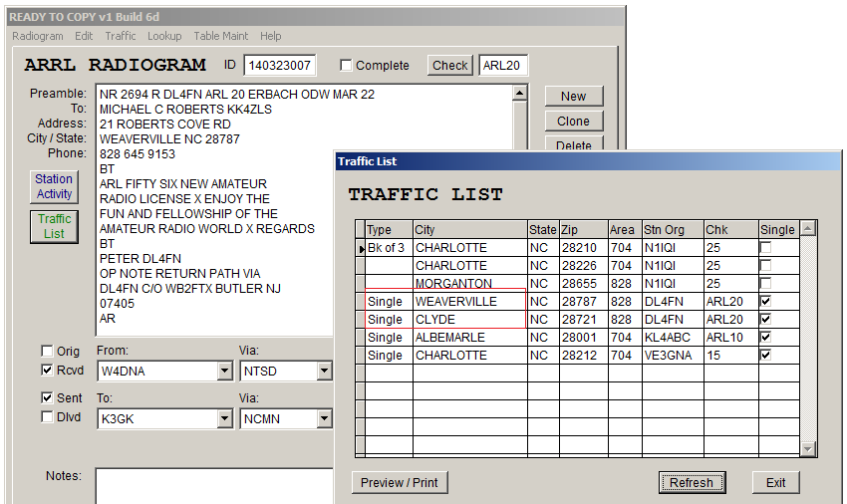This screenshot has width=847, height=504.
Task: Expand the NCMN Via dropdown
Action: tap(324, 418)
